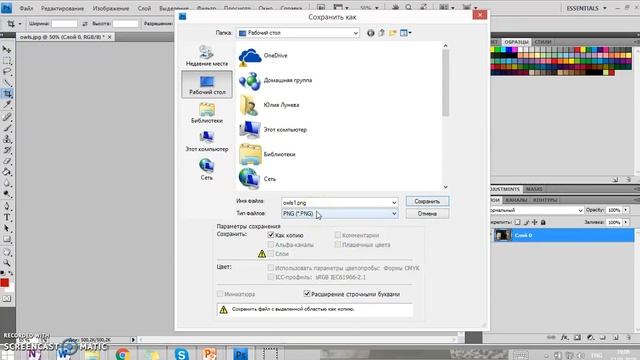Open Photoshop icon in the taskbar
Screen dimensions: 640x360
pyautogui.click(x=240, y=354)
